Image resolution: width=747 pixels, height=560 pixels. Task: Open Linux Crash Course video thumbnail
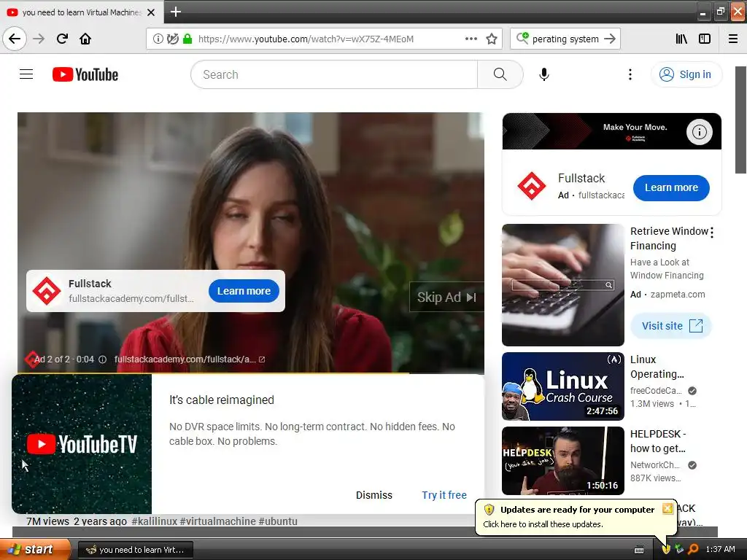562,386
